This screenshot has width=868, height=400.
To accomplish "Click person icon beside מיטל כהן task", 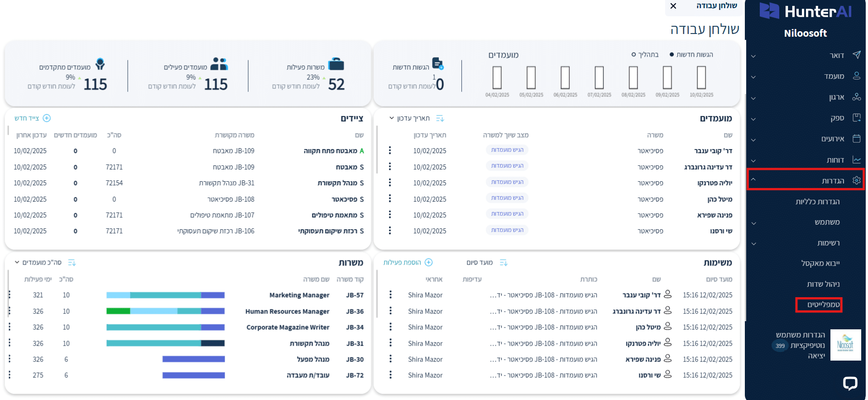I will point(667,327).
